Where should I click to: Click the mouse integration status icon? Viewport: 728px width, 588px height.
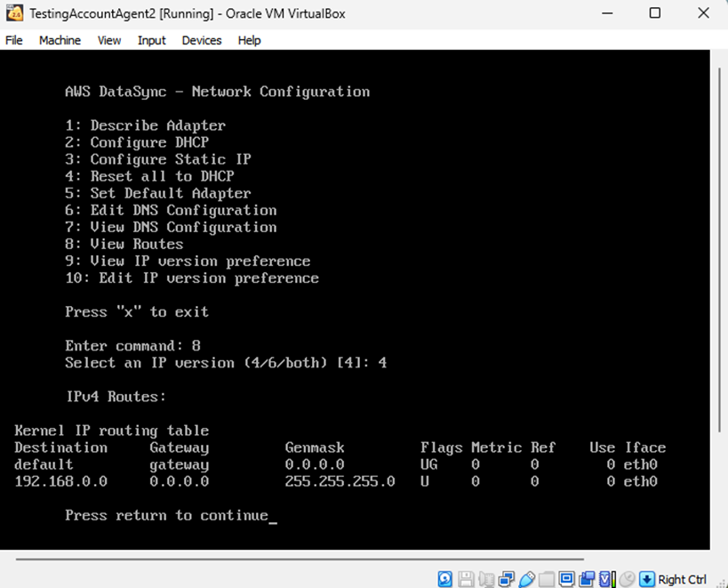click(627, 579)
